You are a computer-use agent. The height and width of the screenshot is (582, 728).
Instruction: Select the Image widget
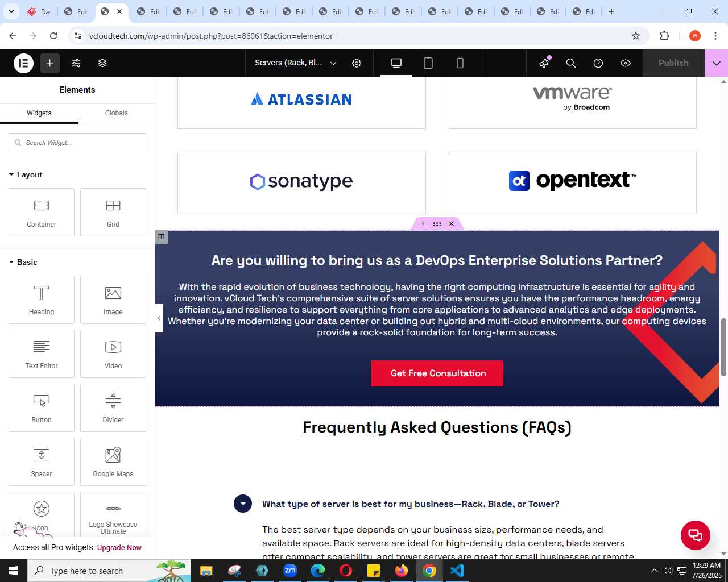[113, 300]
